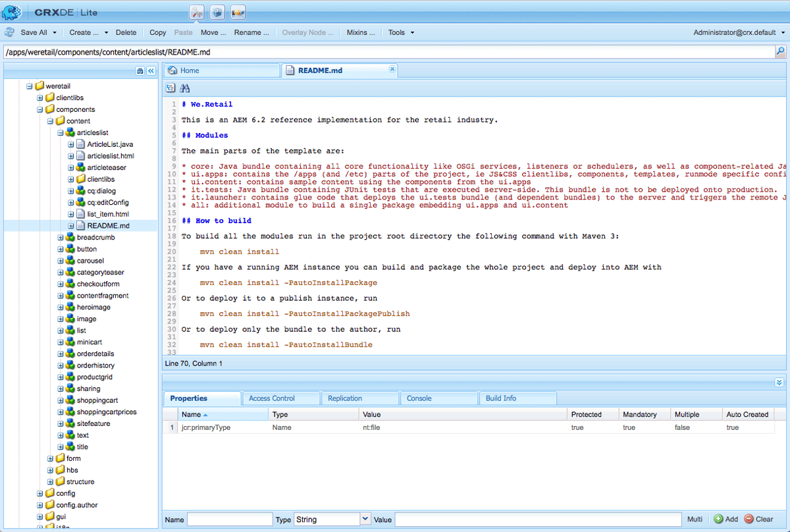Open the Package Manager icon in top toolbar
Screen dimensions: 790x532
pos(217,12)
